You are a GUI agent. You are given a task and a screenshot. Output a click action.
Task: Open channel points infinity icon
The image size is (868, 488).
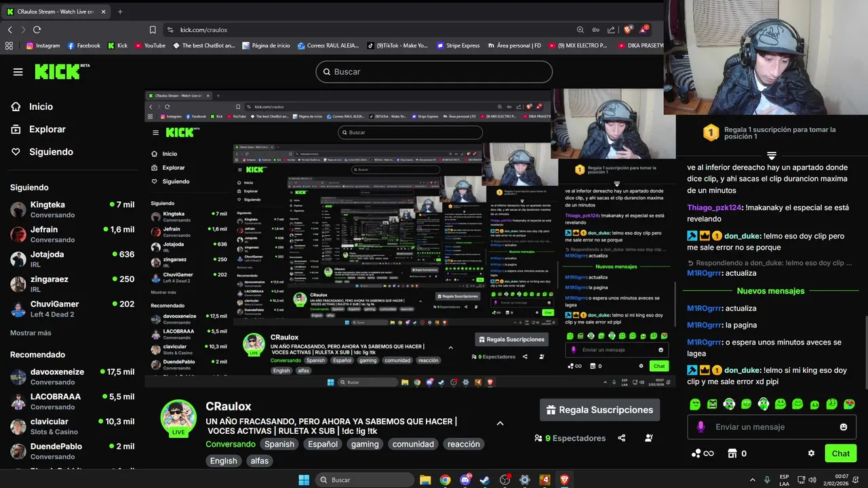point(703,453)
